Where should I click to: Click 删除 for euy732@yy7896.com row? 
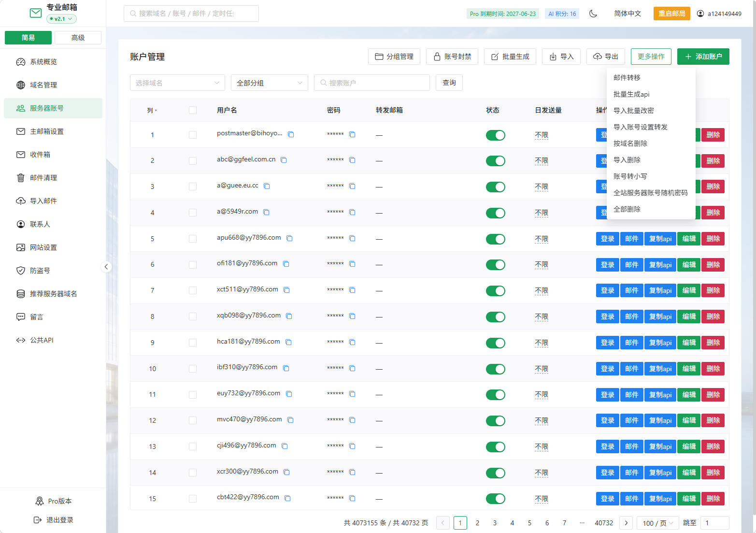click(x=713, y=395)
